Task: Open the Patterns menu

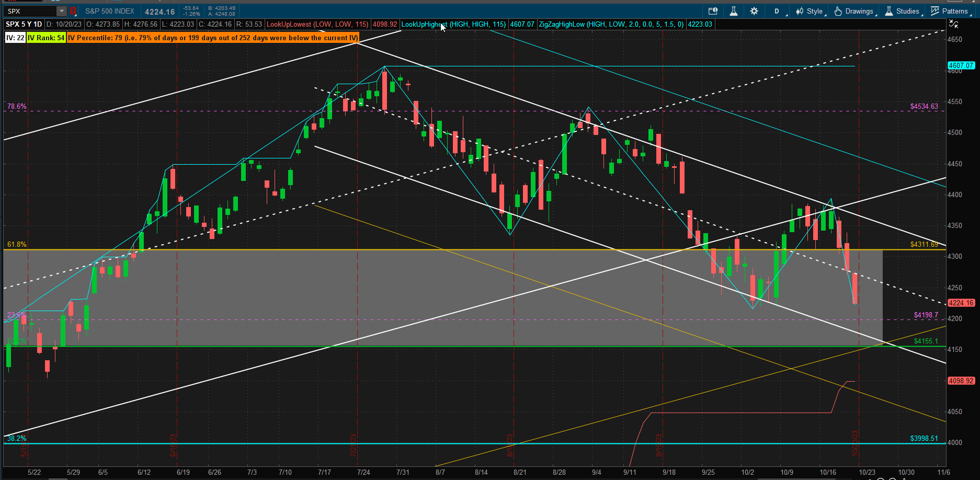Action: [x=950, y=11]
